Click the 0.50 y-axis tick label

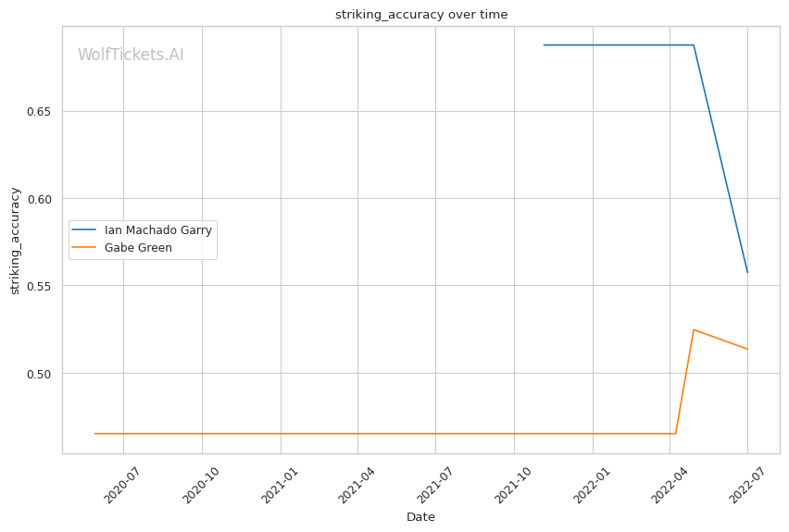(x=40, y=374)
